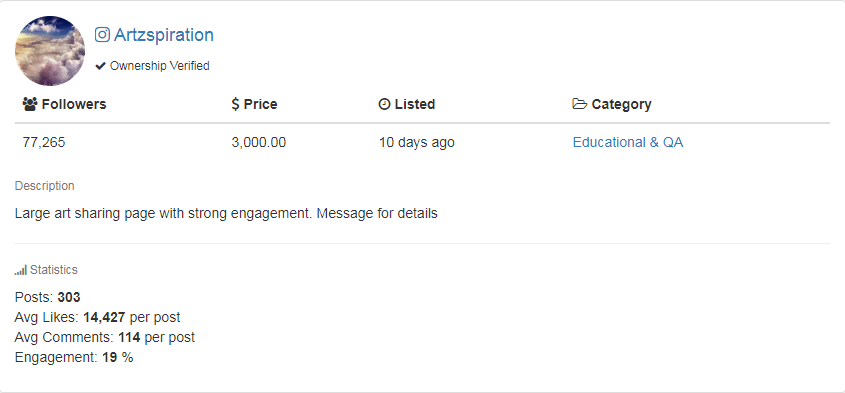
Task: Click the Description section label
Action: click(x=45, y=186)
